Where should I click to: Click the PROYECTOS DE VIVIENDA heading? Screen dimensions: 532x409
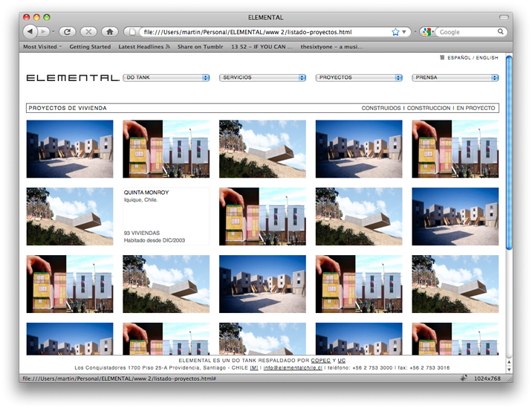(x=68, y=108)
